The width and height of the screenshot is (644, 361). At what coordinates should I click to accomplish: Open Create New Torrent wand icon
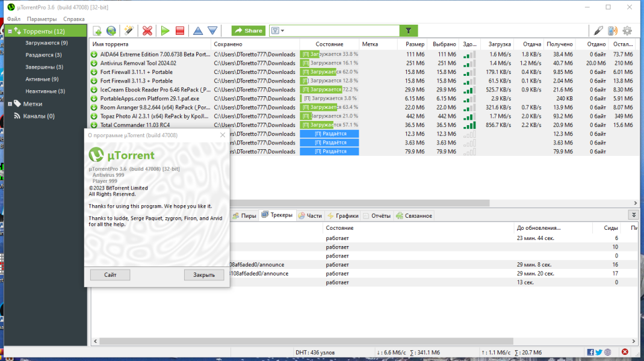(129, 31)
